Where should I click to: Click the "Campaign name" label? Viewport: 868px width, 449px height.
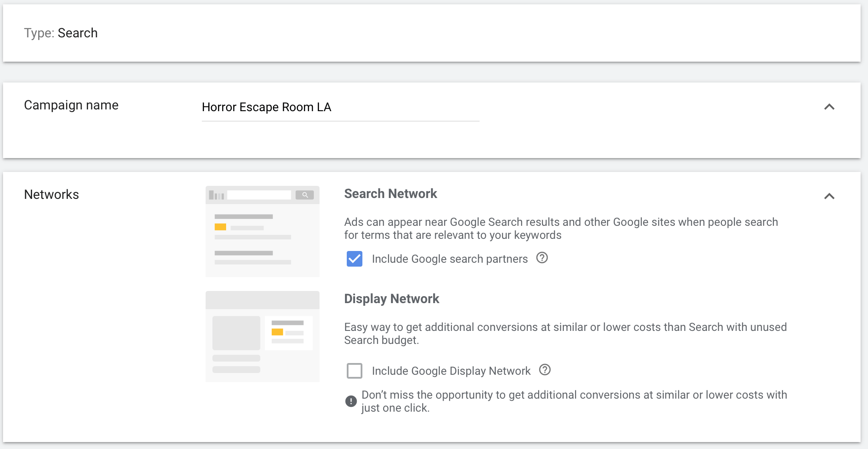coord(71,105)
